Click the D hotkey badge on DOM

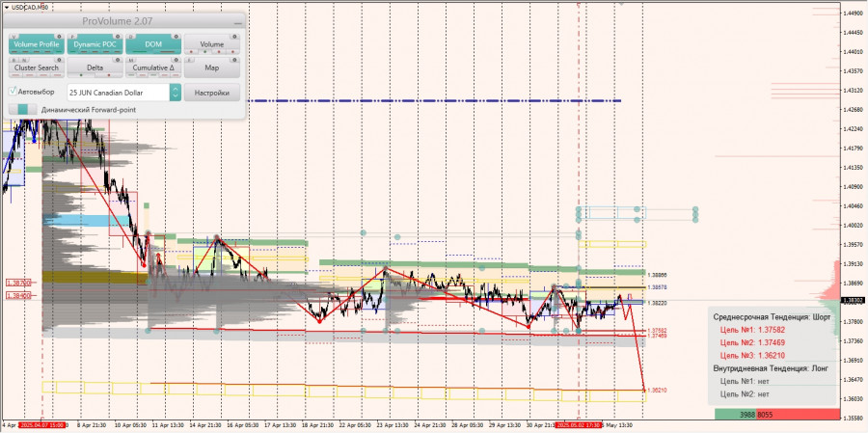[131, 37]
